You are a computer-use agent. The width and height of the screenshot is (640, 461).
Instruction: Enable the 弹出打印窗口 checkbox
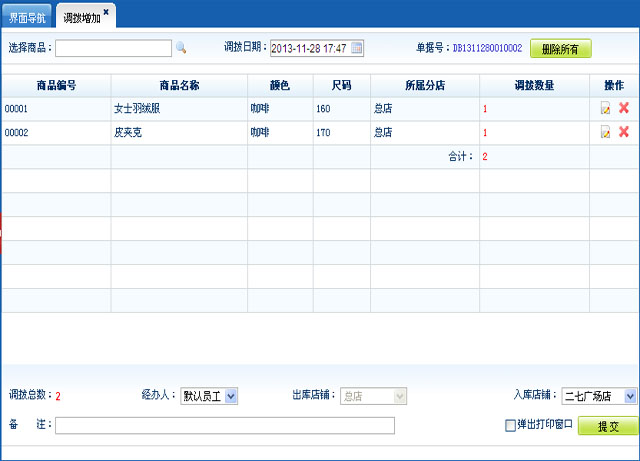coord(511,425)
